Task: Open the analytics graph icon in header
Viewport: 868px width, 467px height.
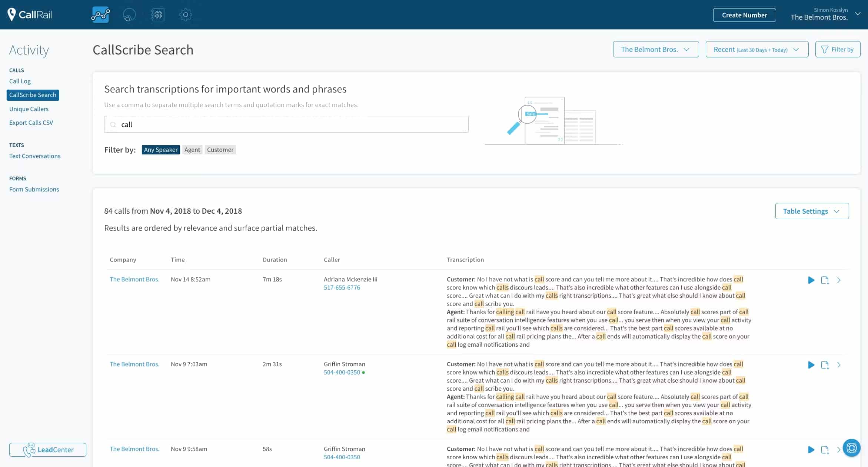Action: click(100, 15)
